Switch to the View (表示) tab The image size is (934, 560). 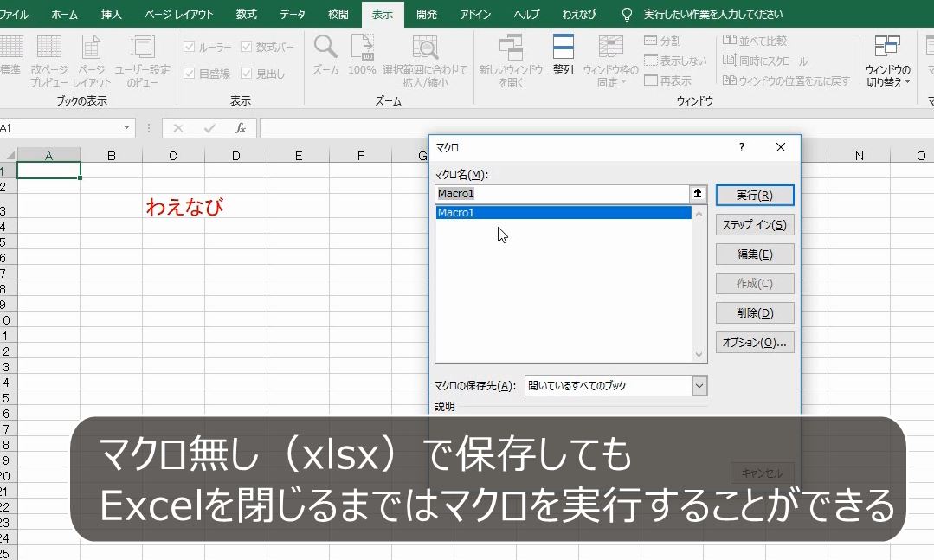pyautogui.click(x=383, y=14)
